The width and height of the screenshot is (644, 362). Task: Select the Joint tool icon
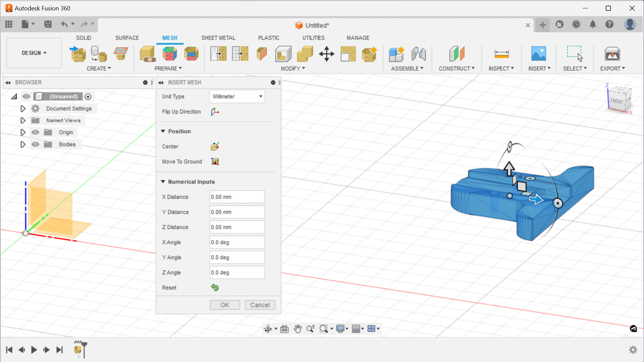coord(418,54)
